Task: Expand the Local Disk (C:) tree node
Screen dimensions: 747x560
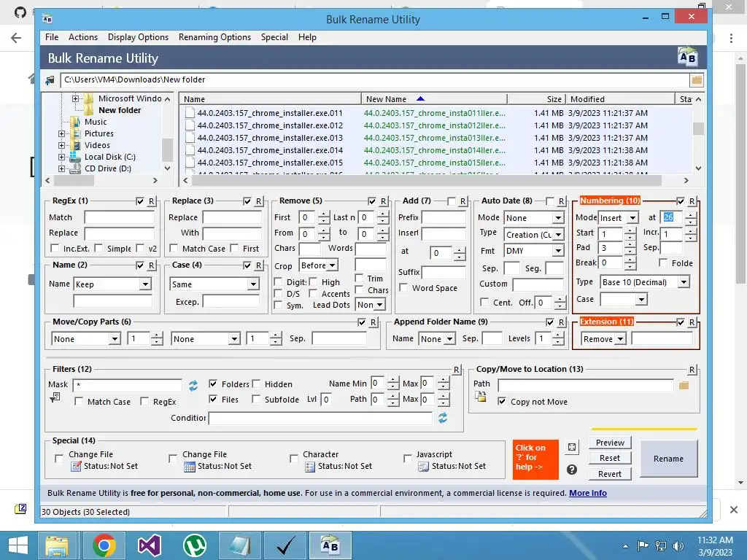Action: [61, 157]
